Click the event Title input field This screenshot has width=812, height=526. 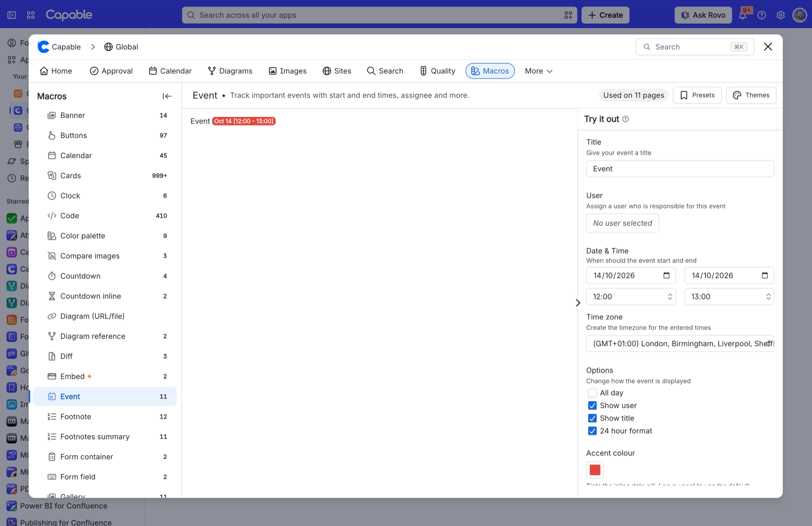click(x=680, y=169)
